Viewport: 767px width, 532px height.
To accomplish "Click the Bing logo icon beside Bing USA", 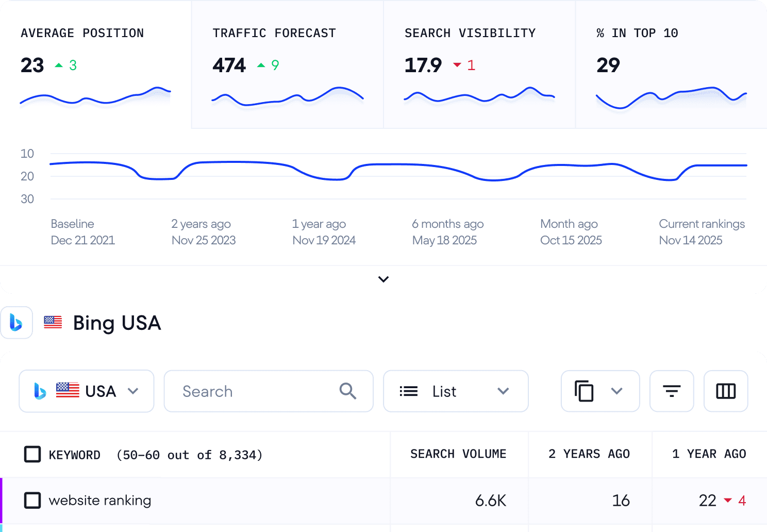I will (16, 323).
